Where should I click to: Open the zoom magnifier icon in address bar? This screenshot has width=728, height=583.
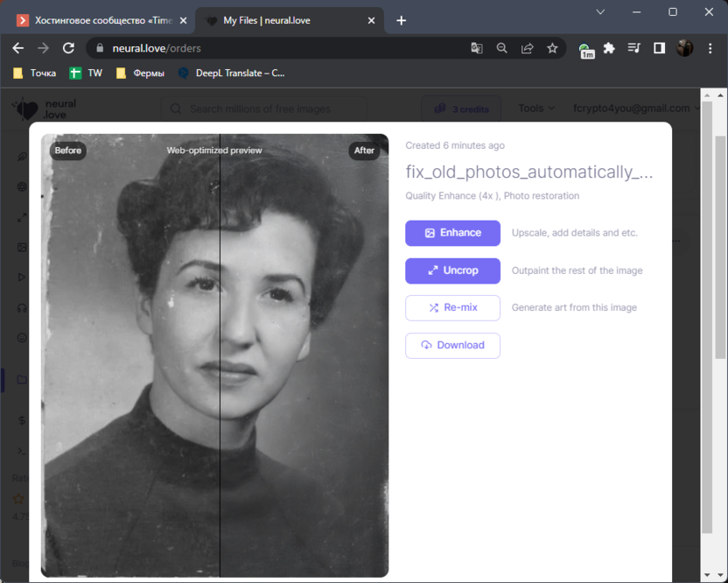(502, 49)
